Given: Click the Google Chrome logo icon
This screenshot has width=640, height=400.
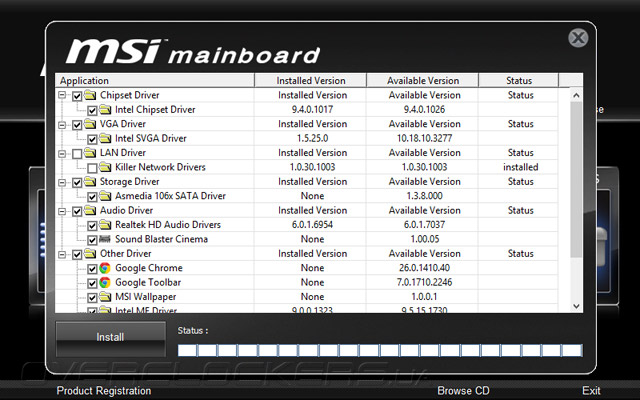Looking at the screenshot, I should click(x=105, y=268).
